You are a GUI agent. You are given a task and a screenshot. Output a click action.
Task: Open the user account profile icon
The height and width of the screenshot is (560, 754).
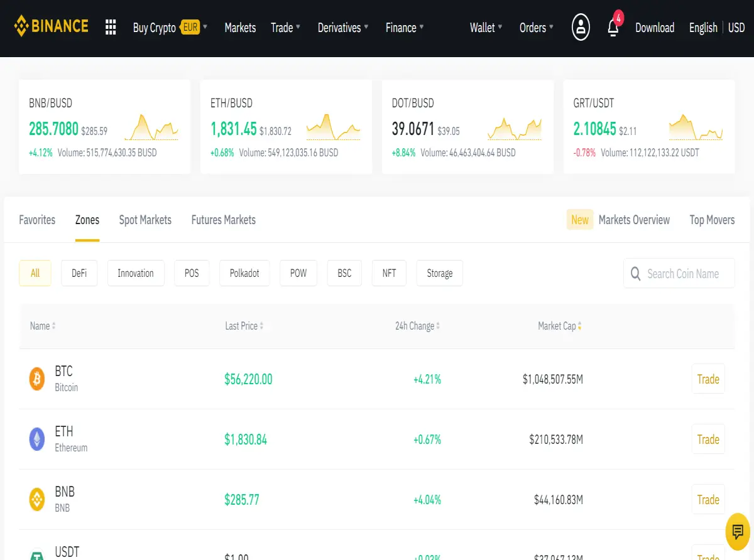pyautogui.click(x=581, y=27)
